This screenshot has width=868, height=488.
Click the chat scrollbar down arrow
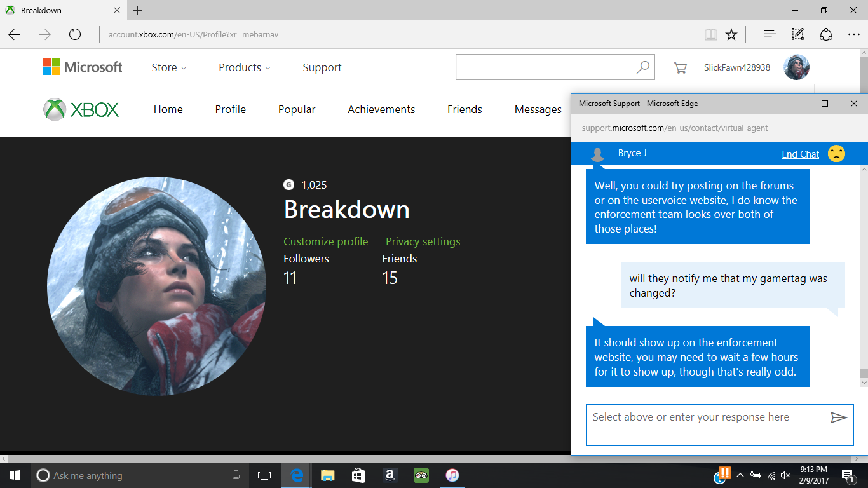(864, 383)
